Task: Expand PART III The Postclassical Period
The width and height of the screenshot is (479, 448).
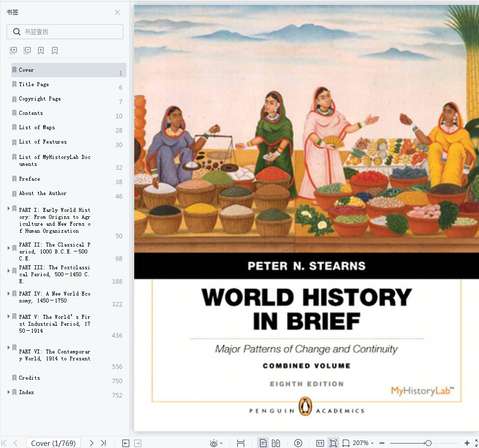Action: tap(8, 271)
